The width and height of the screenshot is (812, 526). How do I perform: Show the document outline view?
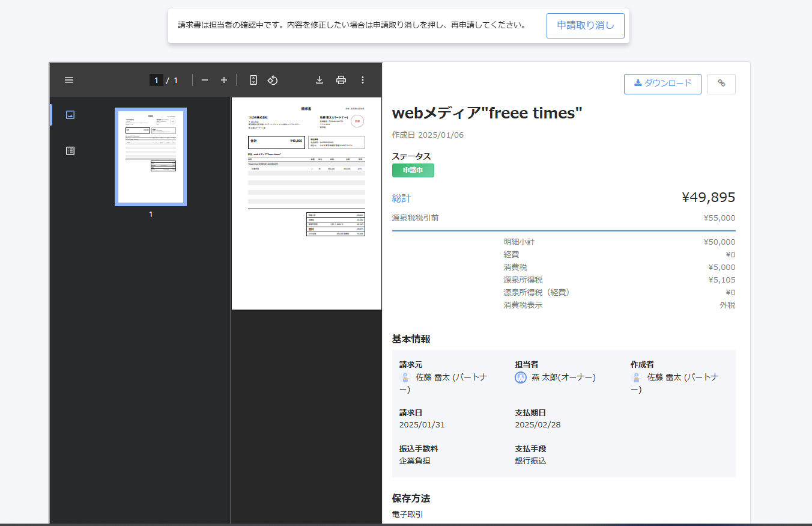click(x=70, y=151)
